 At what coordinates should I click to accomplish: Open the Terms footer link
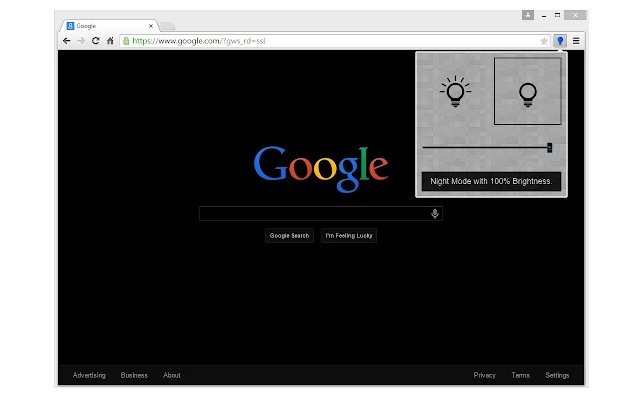coord(520,375)
